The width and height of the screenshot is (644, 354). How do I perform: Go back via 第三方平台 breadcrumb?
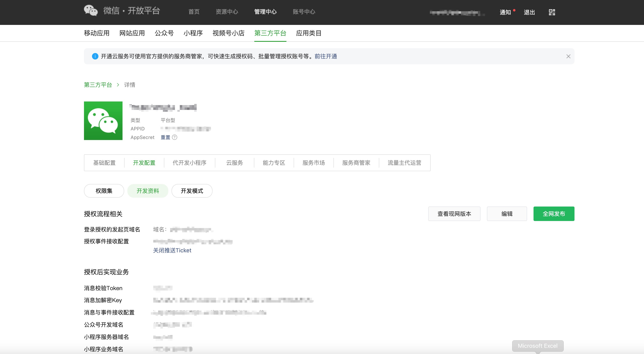click(x=98, y=85)
